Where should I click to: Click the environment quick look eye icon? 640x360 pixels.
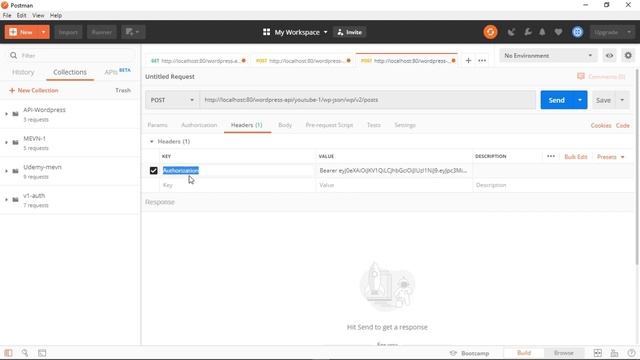(x=609, y=56)
